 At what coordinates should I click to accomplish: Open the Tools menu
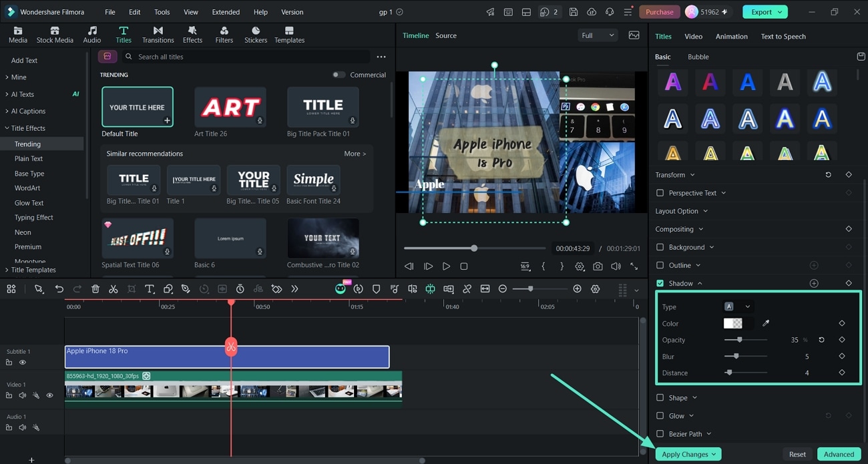162,12
